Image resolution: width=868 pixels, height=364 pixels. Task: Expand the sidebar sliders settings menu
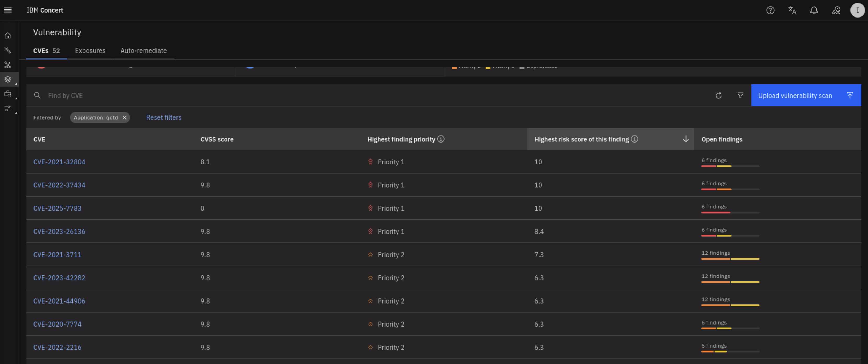8,108
